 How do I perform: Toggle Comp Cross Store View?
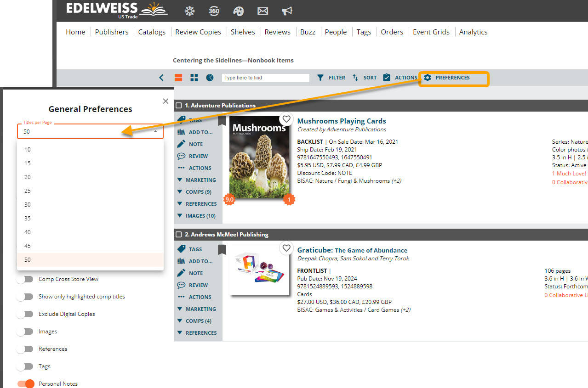(25, 279)
